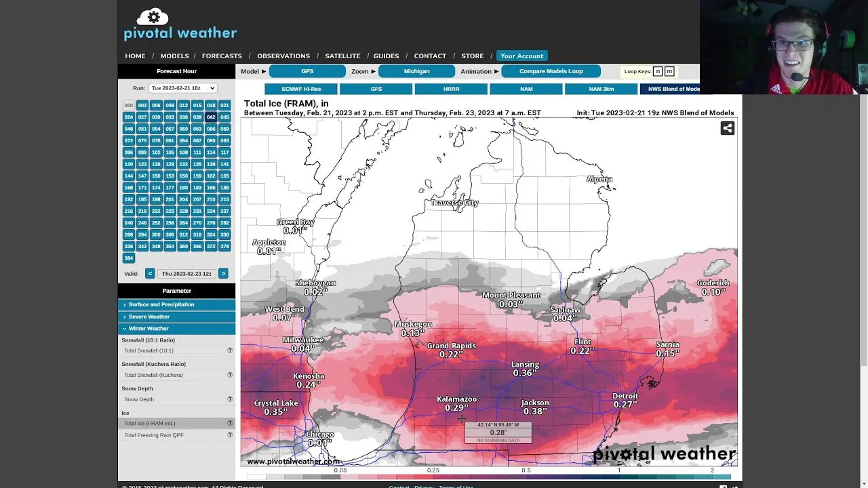
Task: Switch to ECMWF Hi-Res model tab
Action: click(301, 89)
